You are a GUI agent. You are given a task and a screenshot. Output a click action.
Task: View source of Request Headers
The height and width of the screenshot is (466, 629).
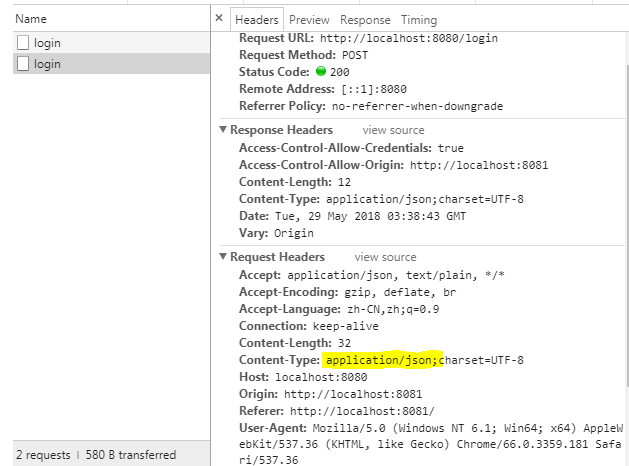pos(385,257)
